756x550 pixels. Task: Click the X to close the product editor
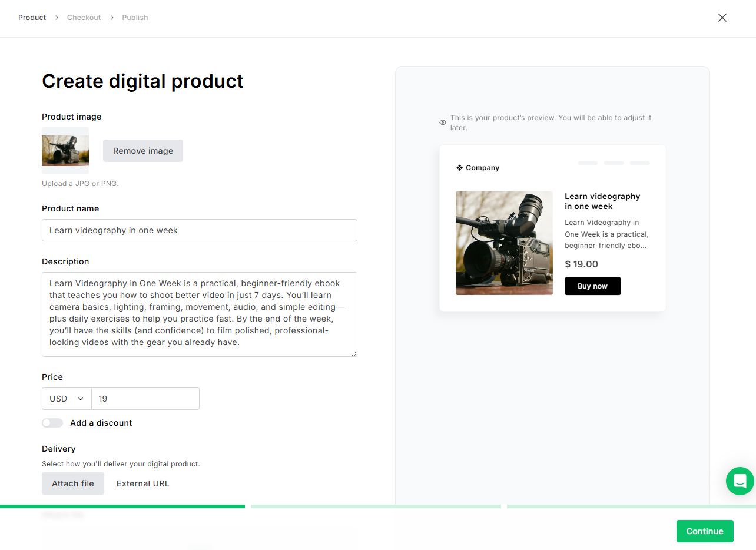[722, 18]
